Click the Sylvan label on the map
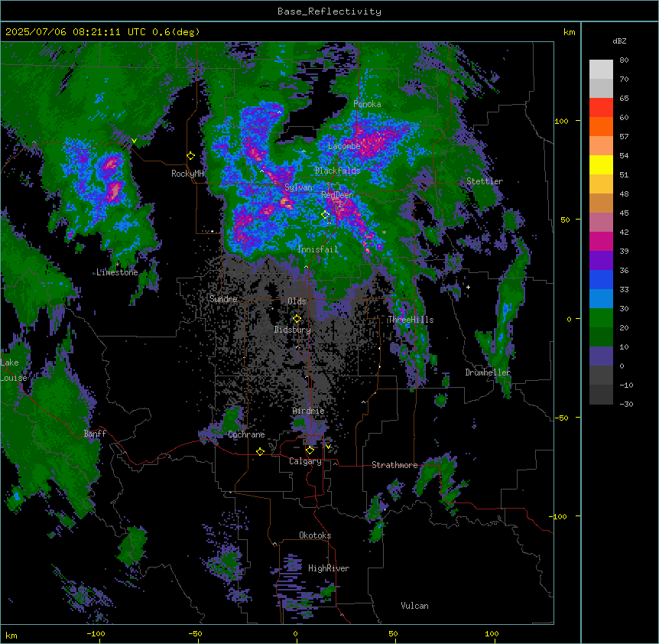The image size is (659, 644). 298,187
